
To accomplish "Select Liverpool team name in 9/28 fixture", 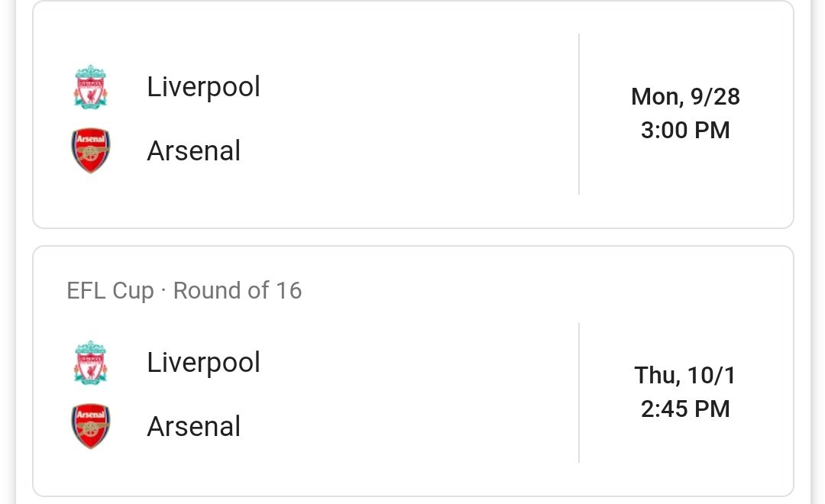I will [204, 87].
